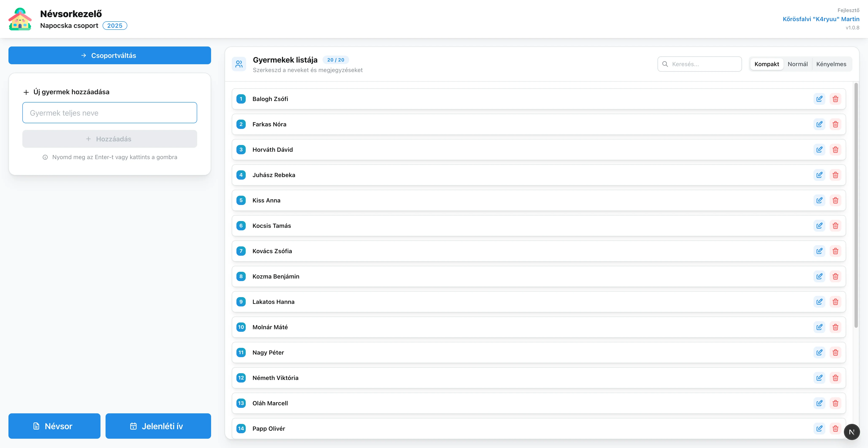The image size is (868, 448).
Task: Edit Kovács Zsófia's entry
Action: coord(819,251)
